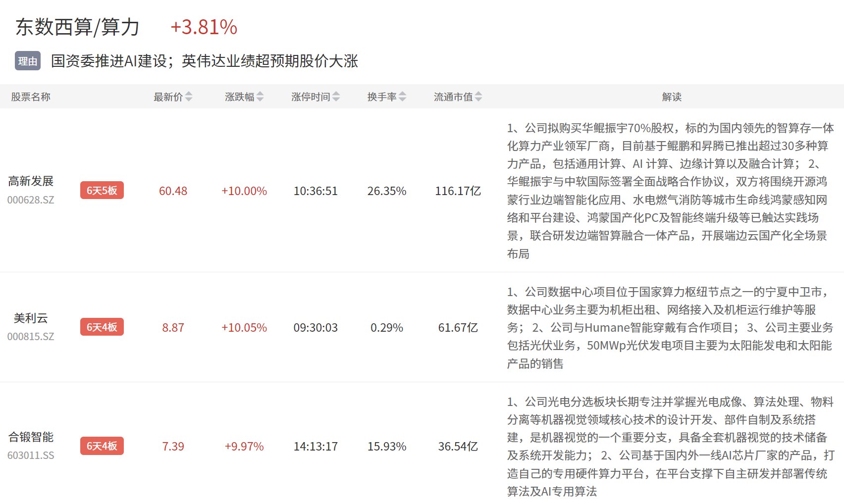Click stock code 603011.SS
Viewport: 844px width, 504px height.
pos(31,455)
